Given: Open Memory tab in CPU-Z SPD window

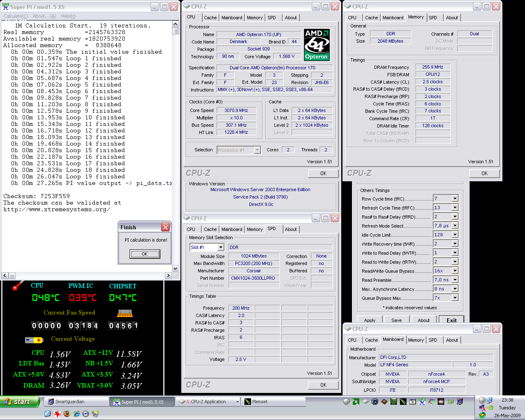Looking at the screenshot, I should pos(254,229).
